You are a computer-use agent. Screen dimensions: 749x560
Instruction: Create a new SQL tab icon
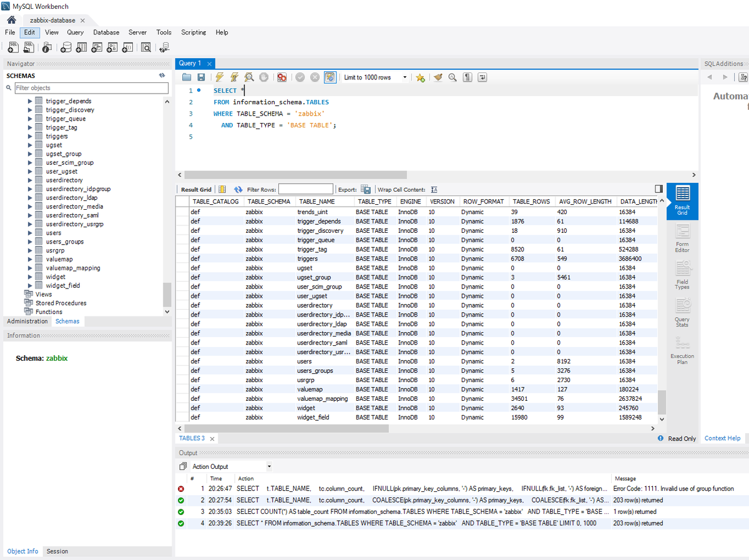(x=14, y=47)
